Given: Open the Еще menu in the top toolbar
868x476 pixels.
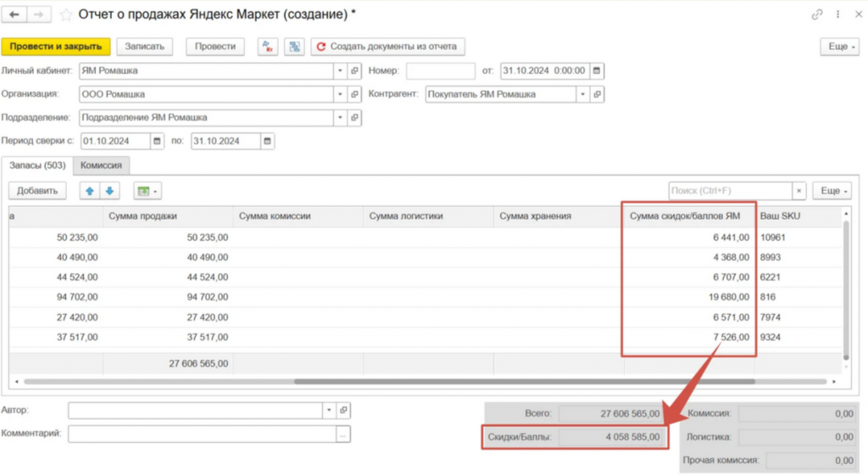Looking at the screenshot, I should click(x=839, y=47).
